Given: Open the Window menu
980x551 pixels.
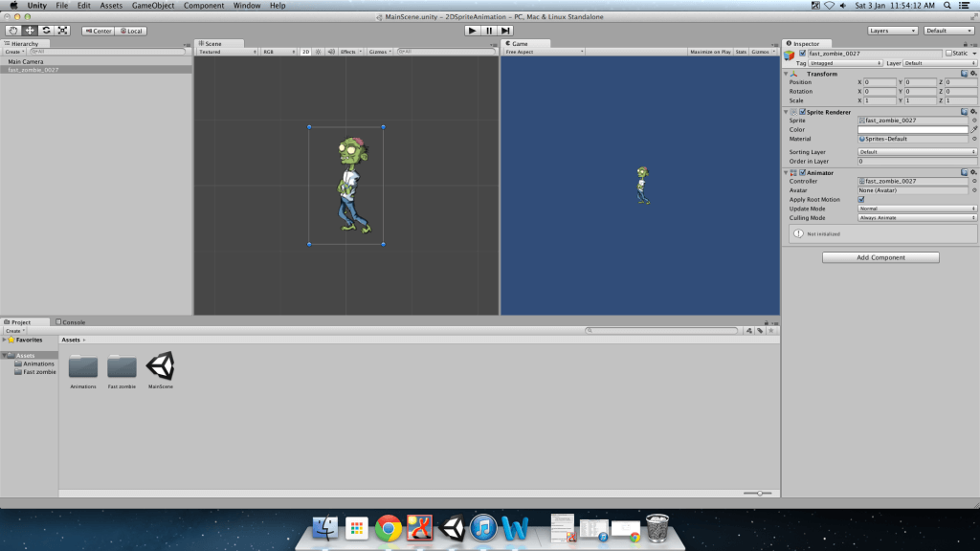Looking at the screenshot, I should [247, 6].
